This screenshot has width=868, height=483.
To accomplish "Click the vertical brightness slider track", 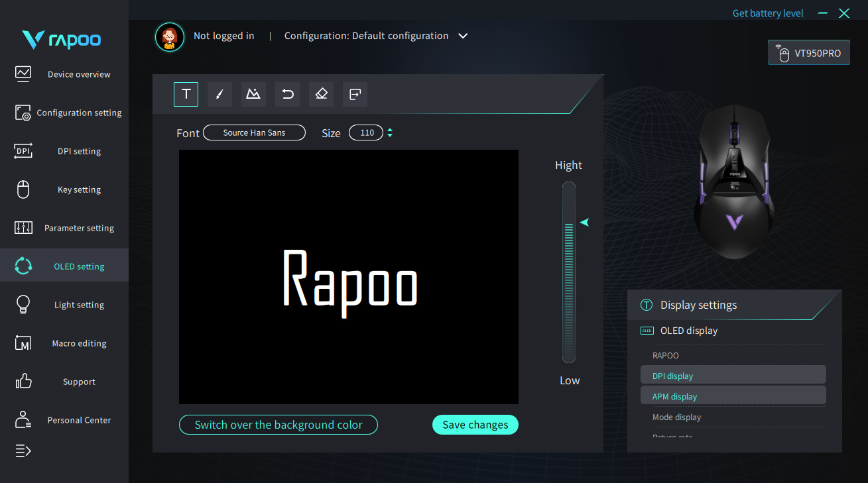I will (569, 272).
